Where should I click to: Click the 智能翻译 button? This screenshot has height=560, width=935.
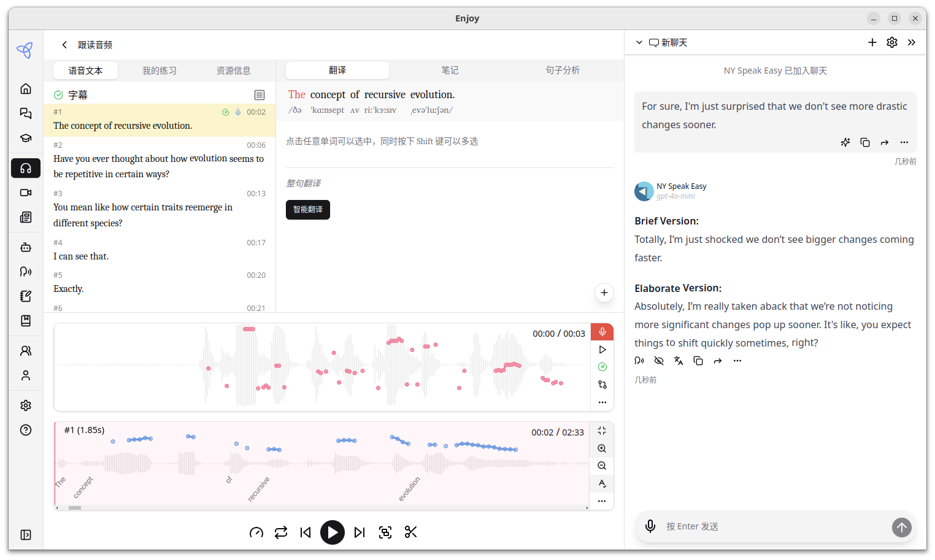tap(308, 210)
